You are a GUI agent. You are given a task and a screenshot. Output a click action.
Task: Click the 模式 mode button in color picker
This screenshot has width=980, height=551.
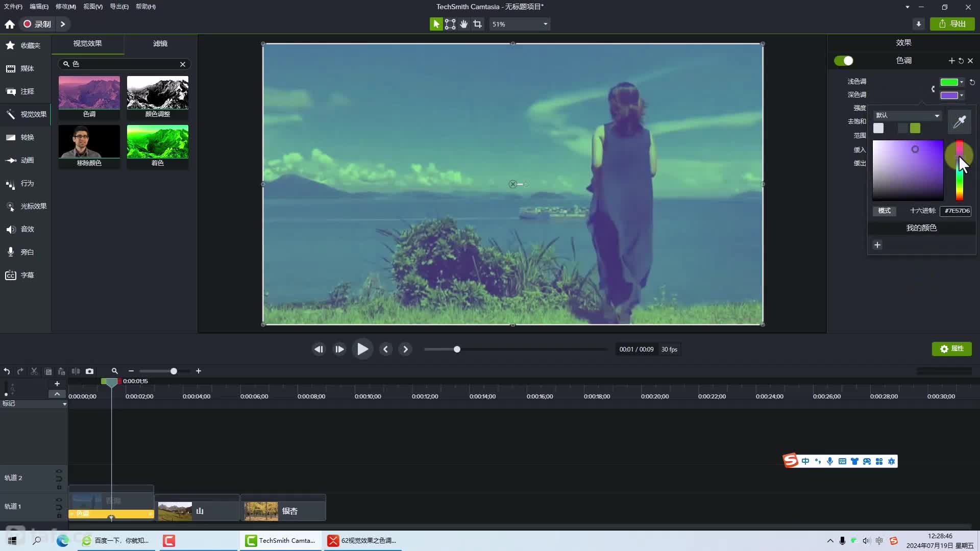pyautogui.click(x=885, y=211)
